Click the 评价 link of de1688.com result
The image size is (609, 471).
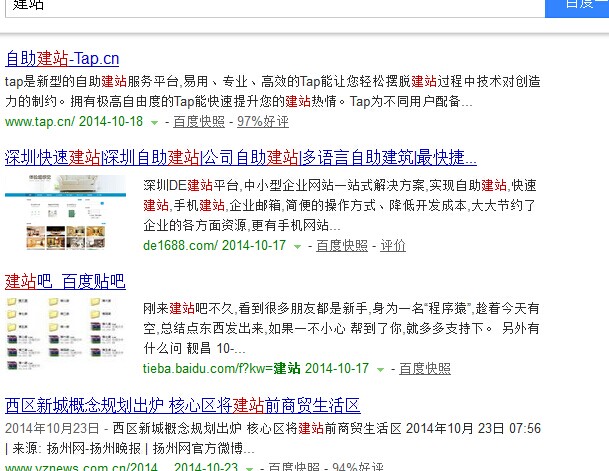click(x=393, y=245)
